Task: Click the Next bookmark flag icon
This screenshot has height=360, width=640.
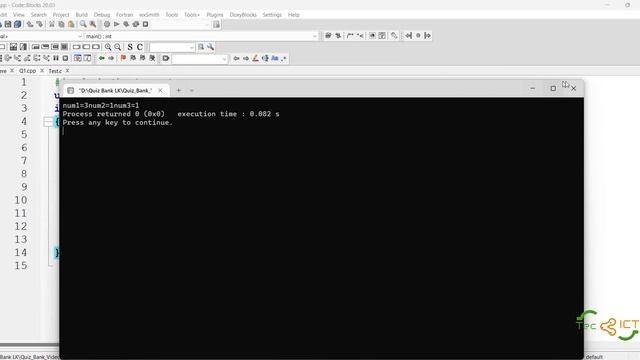Action: point(142,58)
